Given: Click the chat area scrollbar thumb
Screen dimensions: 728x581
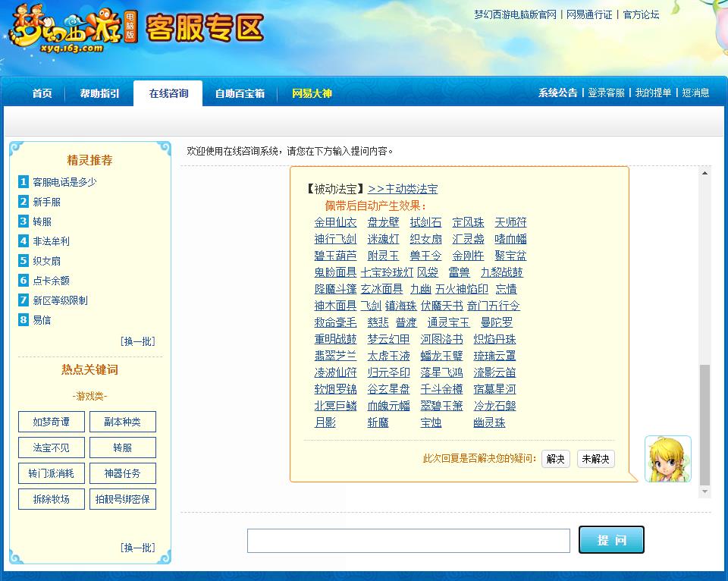Looking at the screenshot, I should pos(704,425).
